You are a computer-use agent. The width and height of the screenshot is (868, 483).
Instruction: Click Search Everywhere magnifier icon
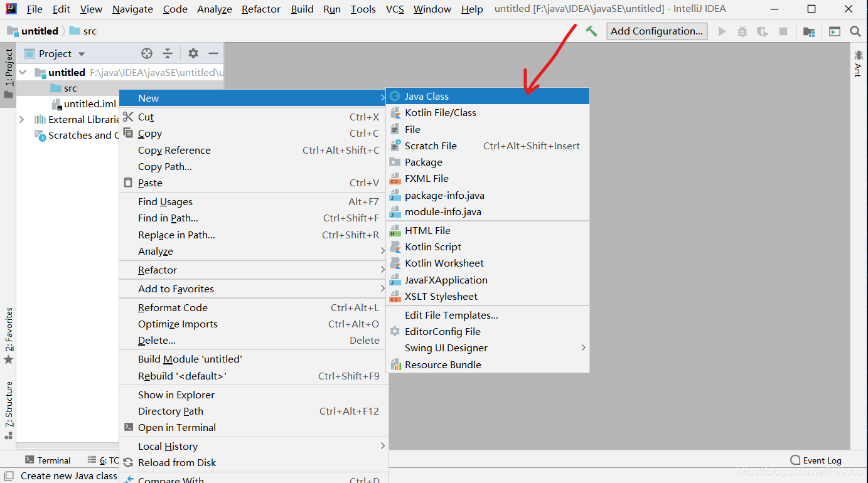pyautogui.click(x=855, y=31)
